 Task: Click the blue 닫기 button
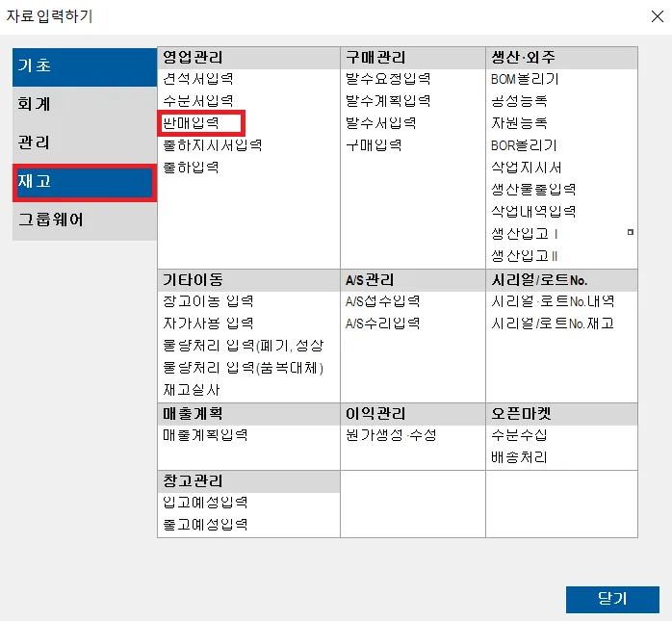pos(612,599)
